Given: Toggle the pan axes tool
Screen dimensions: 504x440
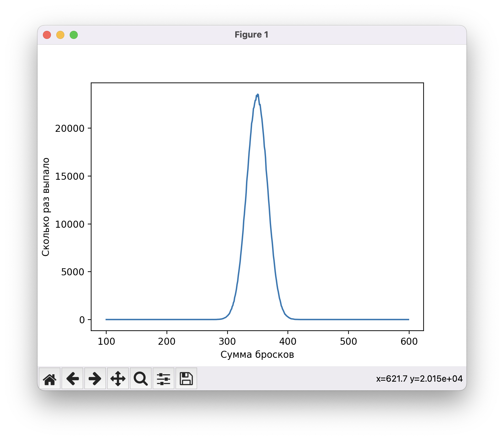Looking at the screenshot, I should pyautogui.click(x=118, y=379).
